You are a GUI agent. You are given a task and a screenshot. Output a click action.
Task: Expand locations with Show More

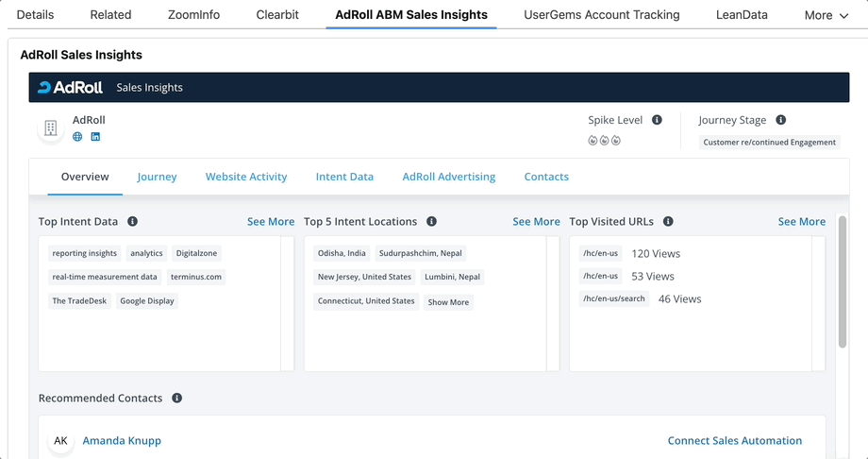point(448,302)
